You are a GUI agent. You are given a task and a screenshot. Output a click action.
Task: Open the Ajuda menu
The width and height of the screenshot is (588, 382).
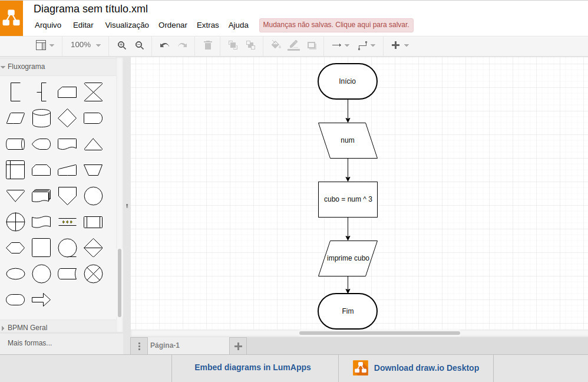coord(239,25)
